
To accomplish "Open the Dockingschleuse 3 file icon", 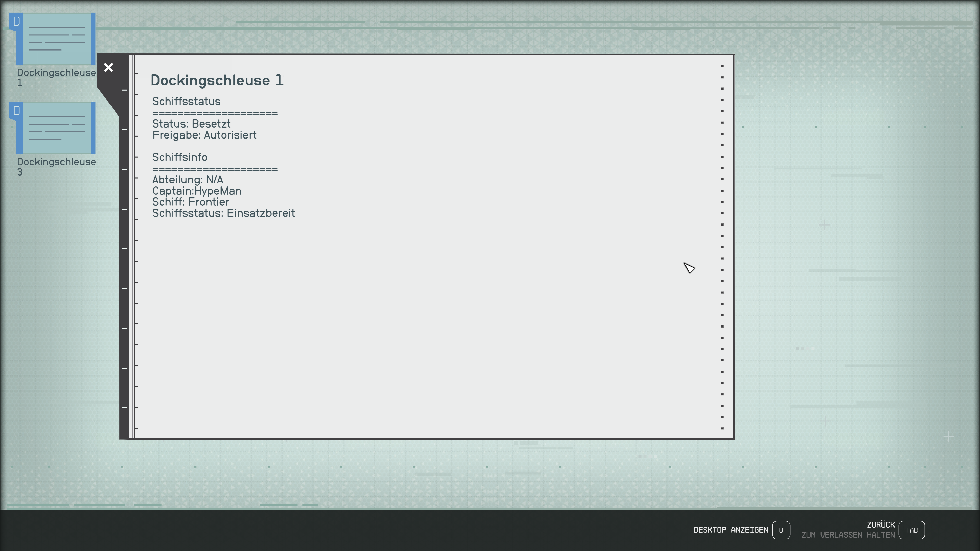I will coord(56,128).
